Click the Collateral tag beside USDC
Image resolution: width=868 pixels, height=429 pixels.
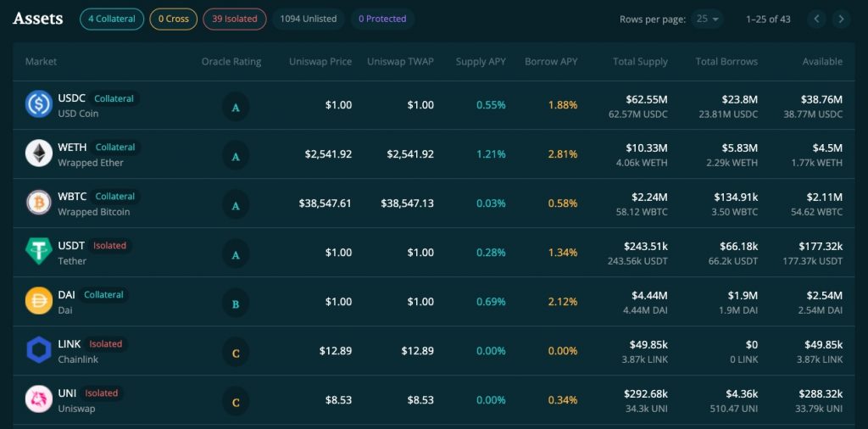tap(114, 98)
